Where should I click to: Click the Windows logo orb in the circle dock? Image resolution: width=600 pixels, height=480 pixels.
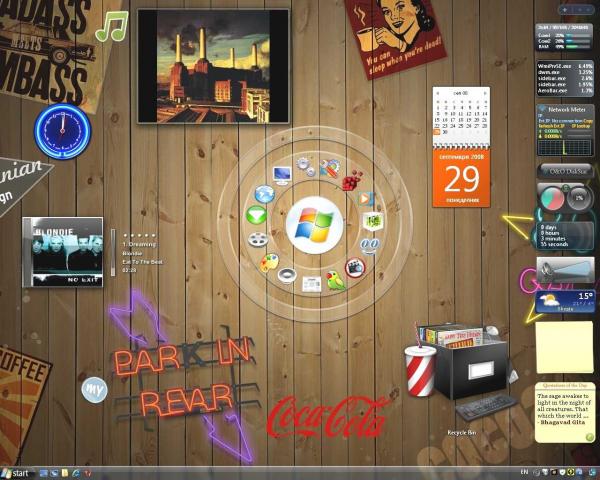315,225
